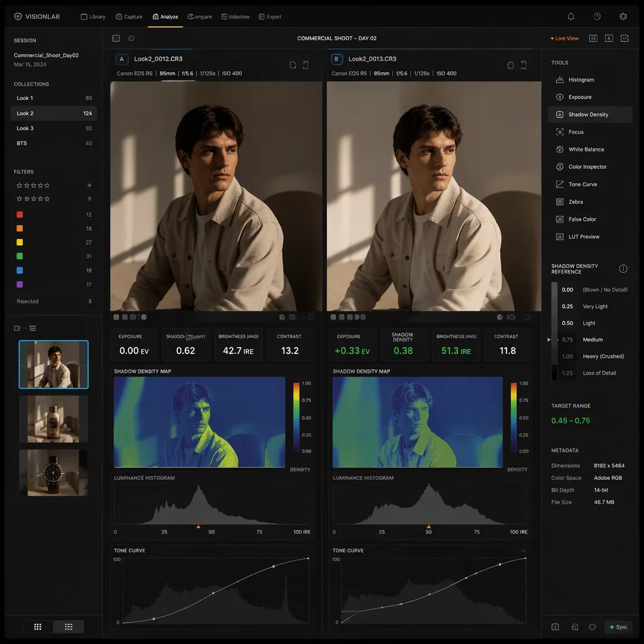Select the wristwatch thumbnail

pyautogui.click(x=54, y=473)
